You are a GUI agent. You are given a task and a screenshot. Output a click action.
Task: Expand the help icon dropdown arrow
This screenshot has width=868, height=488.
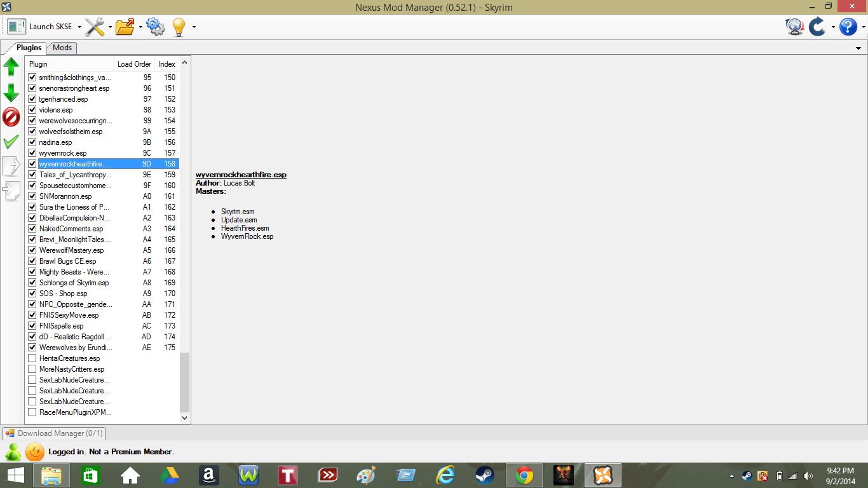tap(862, 27)
